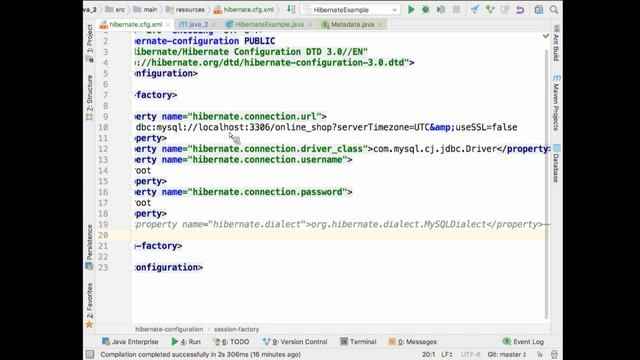Viewport: 640px width, 360px height.
Task: Change line separator LF in status bar
Action: (447, 354)
